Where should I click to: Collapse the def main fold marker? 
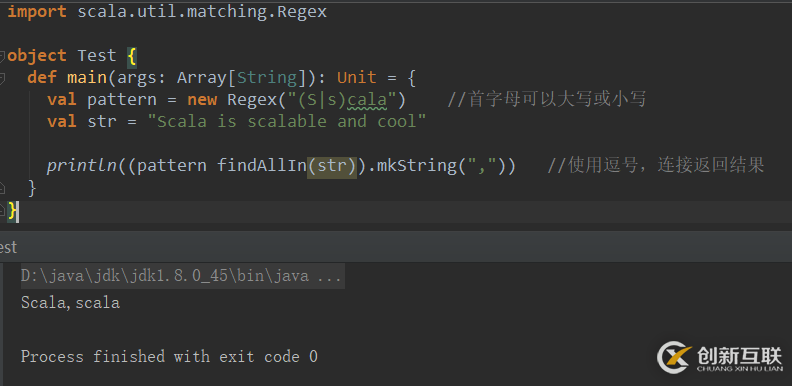pyautogui.click(x=2, y=78)
